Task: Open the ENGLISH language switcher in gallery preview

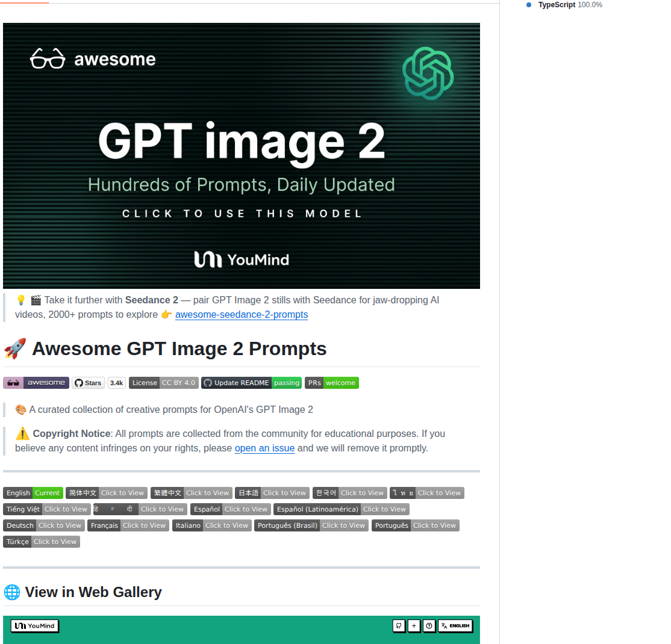Action: tap(455, 626)
